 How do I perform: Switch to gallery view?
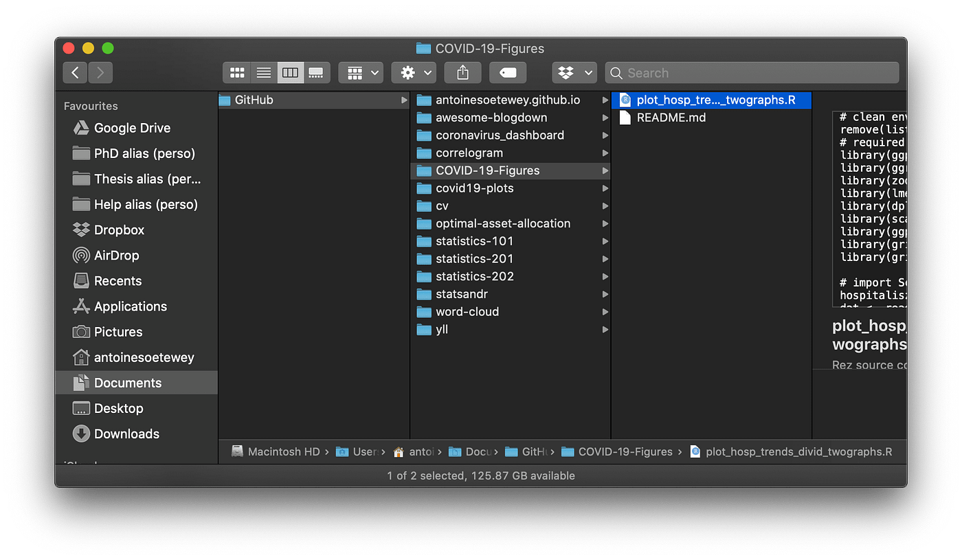[316, 73]
